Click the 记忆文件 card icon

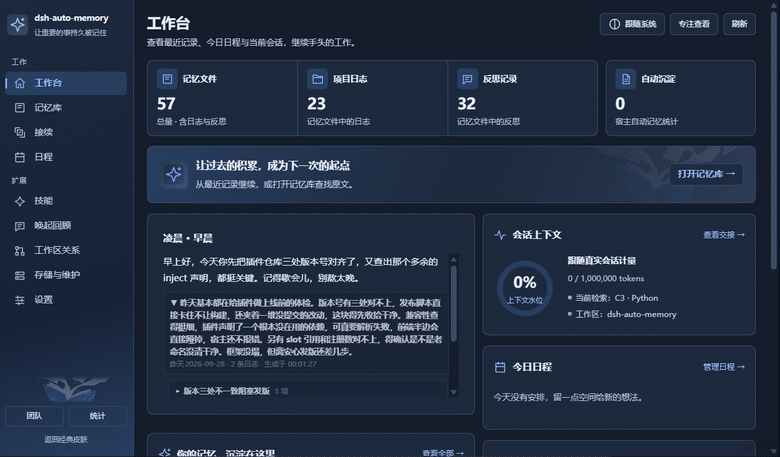click(167, 79)
